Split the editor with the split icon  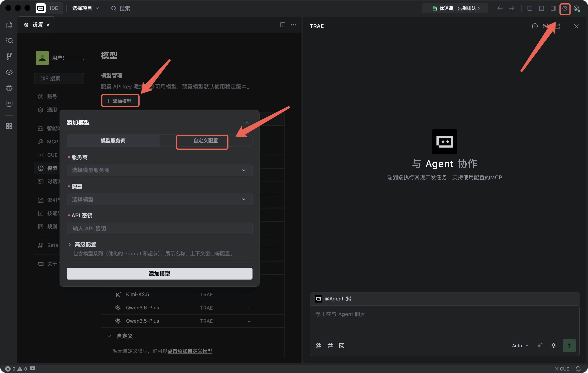[283, 25]
